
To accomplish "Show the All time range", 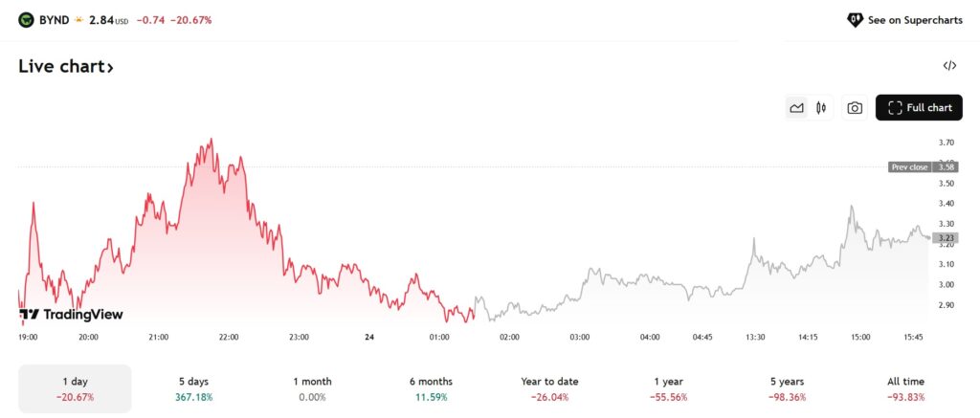I will (x=905, y=388).
